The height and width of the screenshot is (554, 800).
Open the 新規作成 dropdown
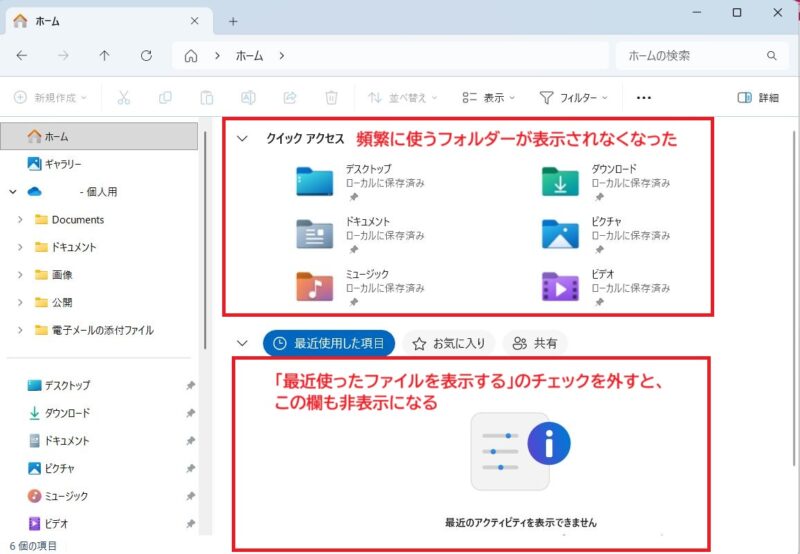click(50, 97)
